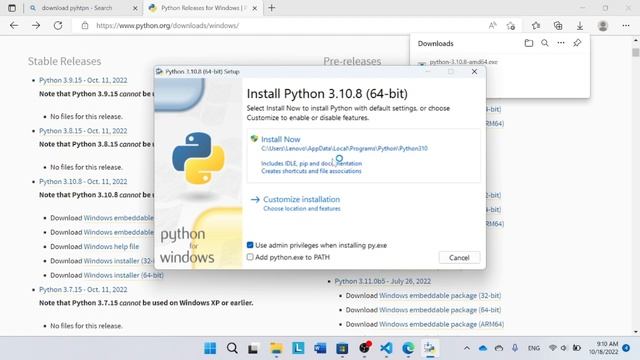Click the page scrollbar down arrow
This screenshot has width=640, height=360.
[x=636, y=332]
